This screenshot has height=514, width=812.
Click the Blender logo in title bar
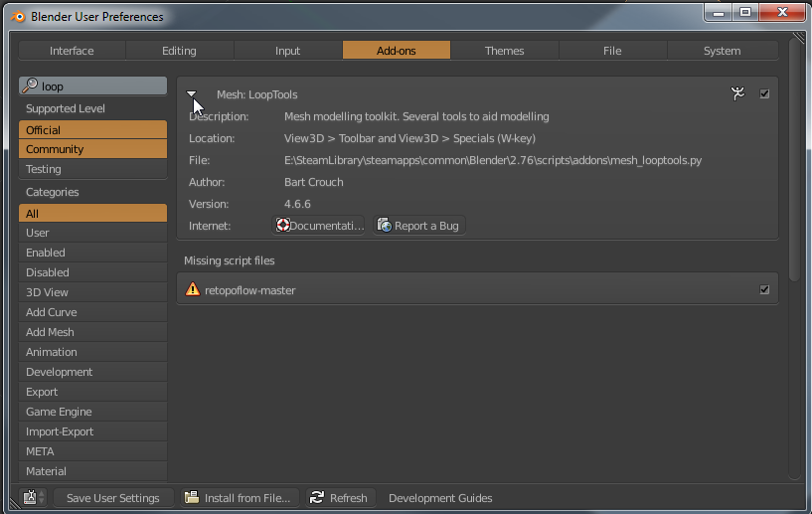click(x=17, y=16)
